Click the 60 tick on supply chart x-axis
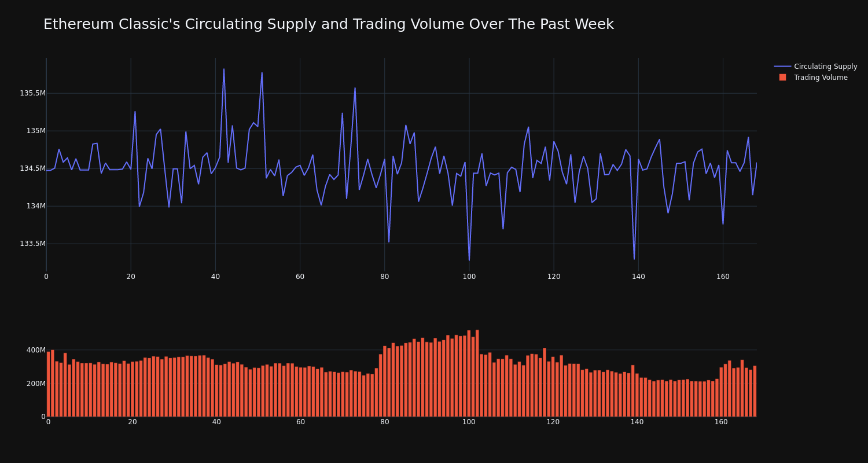Viewport: 868px width, 463px height. point(300,277)
